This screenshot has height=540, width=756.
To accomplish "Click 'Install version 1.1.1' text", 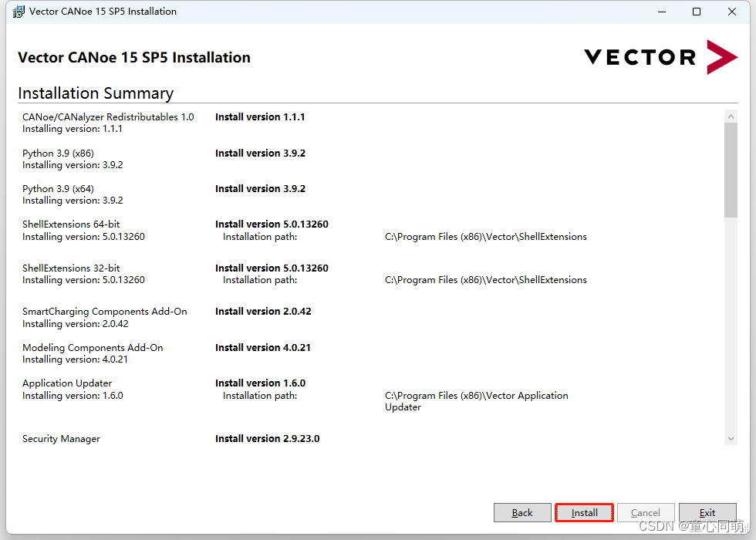I will pos(260,116).
